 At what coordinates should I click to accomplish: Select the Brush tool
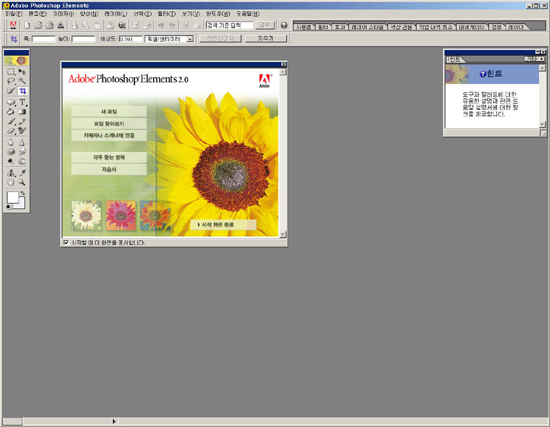pyautogui.click(x=11, y=122)
